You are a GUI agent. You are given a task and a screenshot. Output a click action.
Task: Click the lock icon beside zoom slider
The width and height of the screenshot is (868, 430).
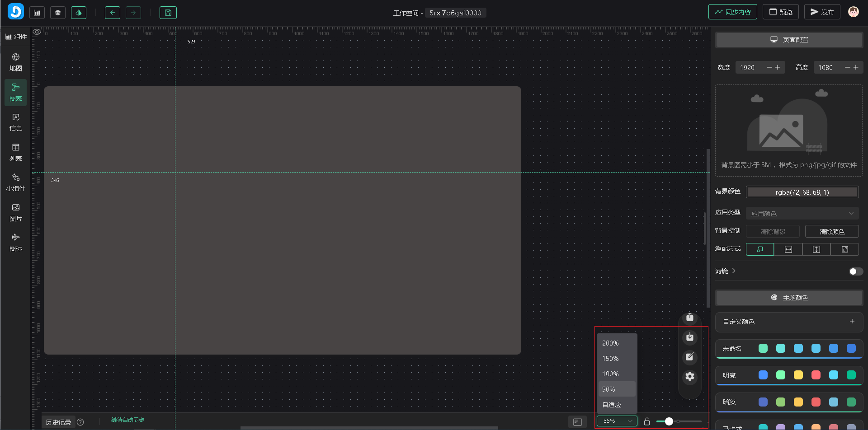tap(647, 421)
